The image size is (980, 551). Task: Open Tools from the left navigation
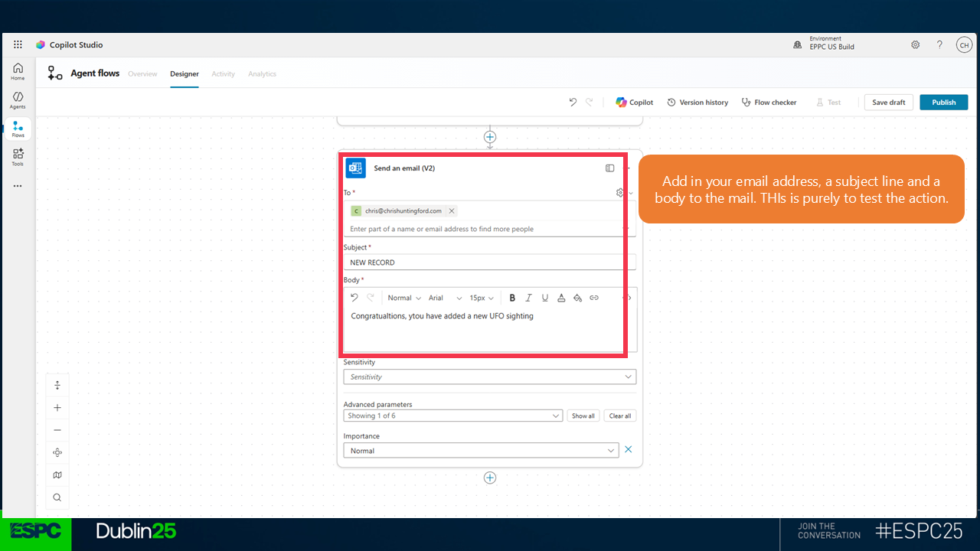[x=18, y=157]
